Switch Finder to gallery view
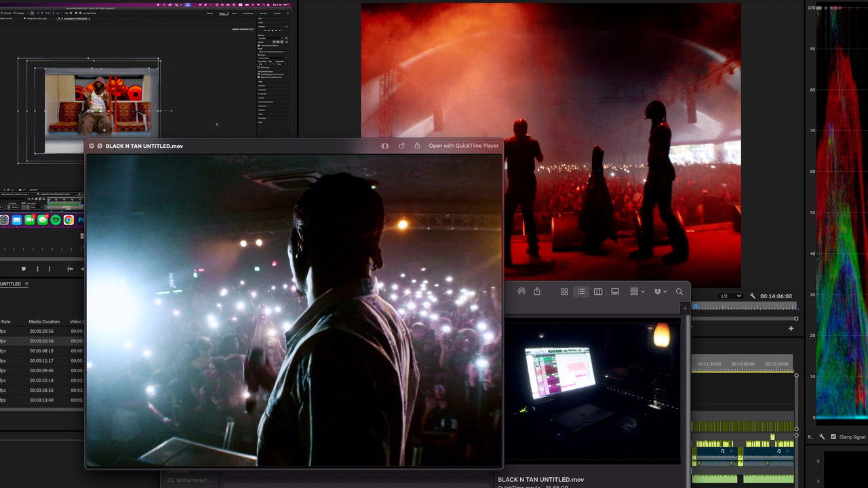The image size is (868, 488). click(615, 291)
